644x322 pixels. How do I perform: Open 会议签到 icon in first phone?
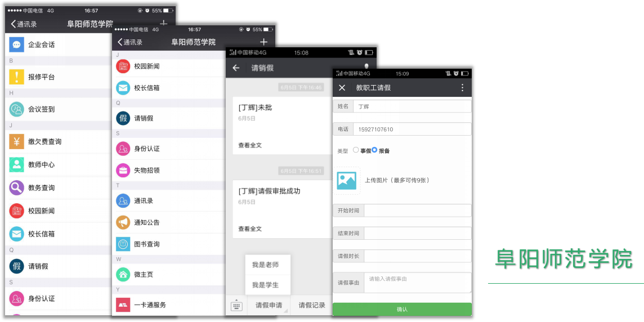pyautogui.click(x=16, y=109)
